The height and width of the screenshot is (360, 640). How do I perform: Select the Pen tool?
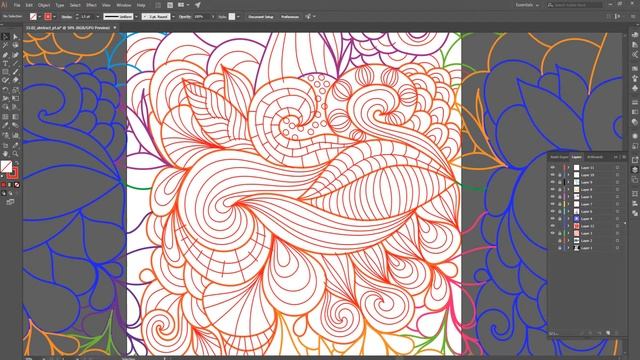point(5,55)
